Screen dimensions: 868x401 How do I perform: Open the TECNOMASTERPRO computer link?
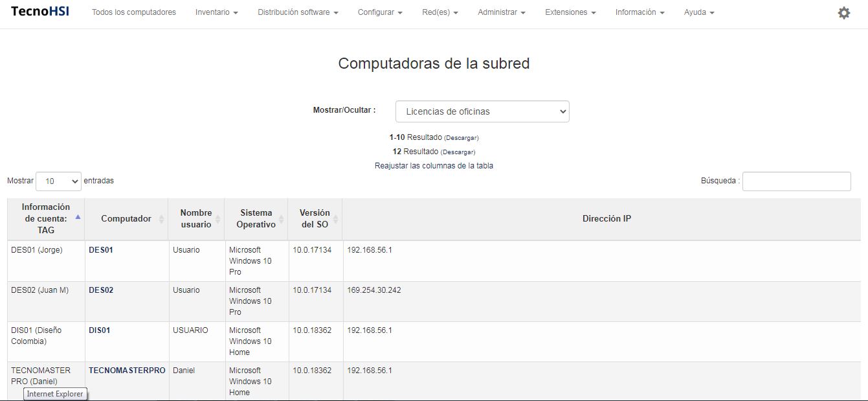(x=127, y=371)
